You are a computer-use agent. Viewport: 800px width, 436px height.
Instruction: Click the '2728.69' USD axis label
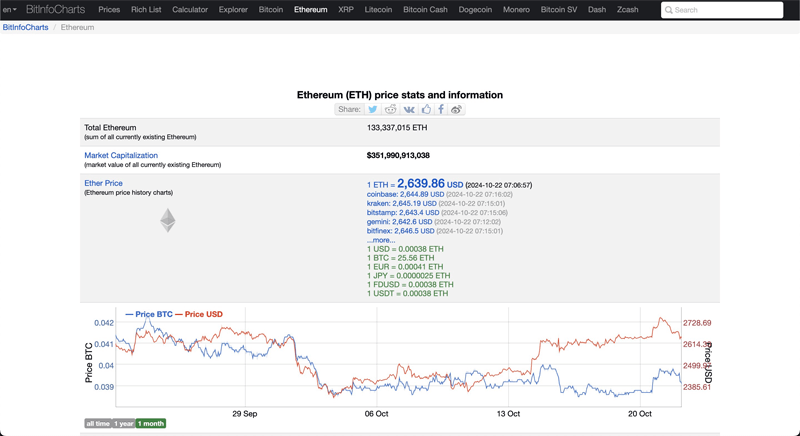coord(697,323)
